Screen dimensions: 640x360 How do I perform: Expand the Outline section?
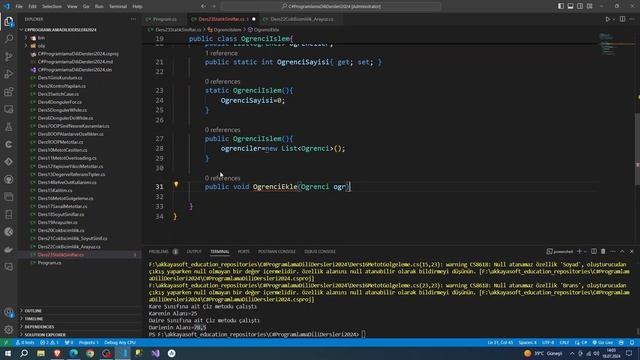(x=33, y=311)
